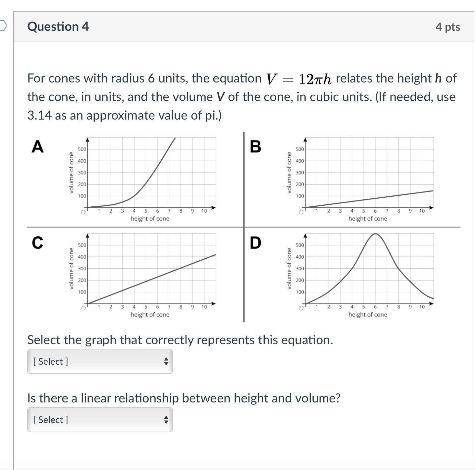Click the Question 4 heading
The width and height of the screenshot is (476, 470).
(58, 26)
